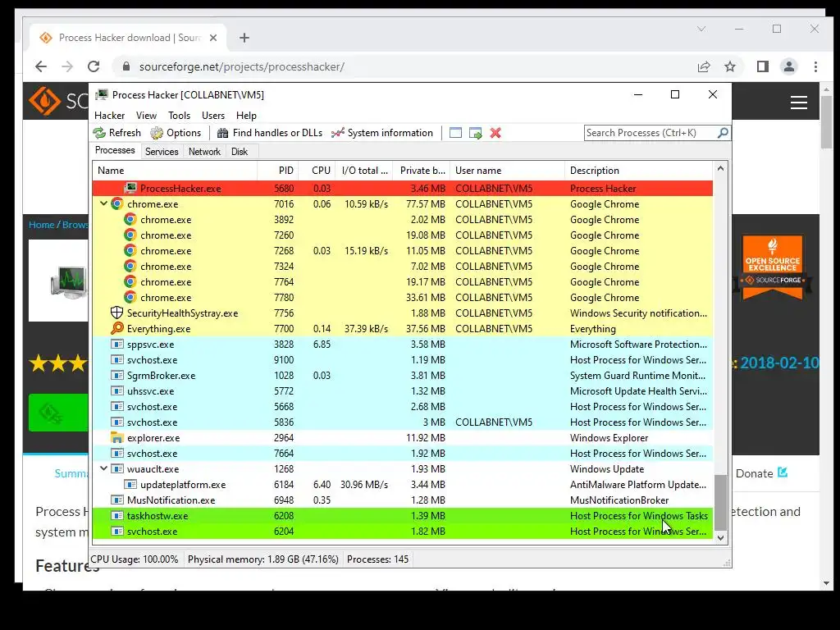
Task: Switch to the Network tab
Action: 204,152
